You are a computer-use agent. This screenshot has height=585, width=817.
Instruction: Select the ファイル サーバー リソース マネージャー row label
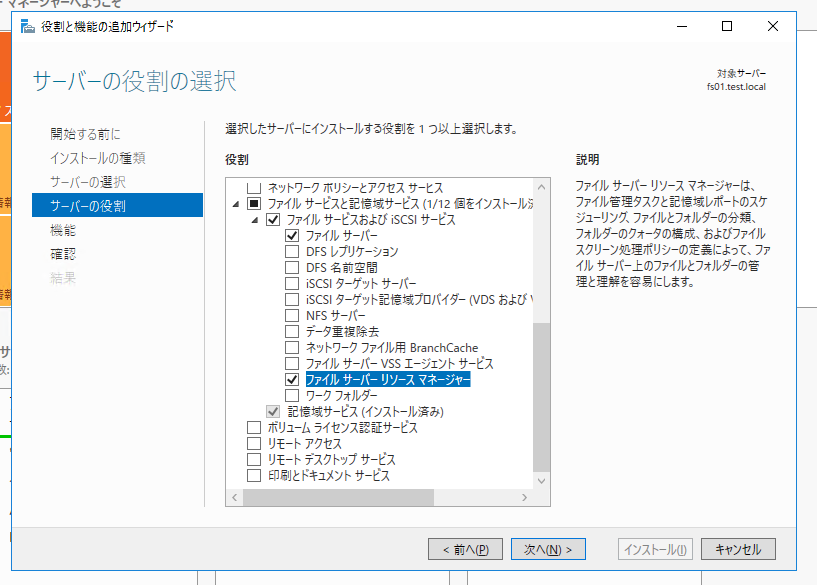(388, 379)
